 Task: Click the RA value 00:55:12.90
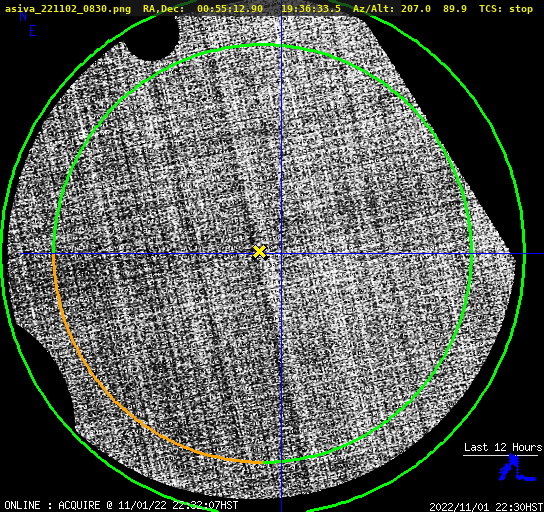pyautogui.click(x=230, y=9)
